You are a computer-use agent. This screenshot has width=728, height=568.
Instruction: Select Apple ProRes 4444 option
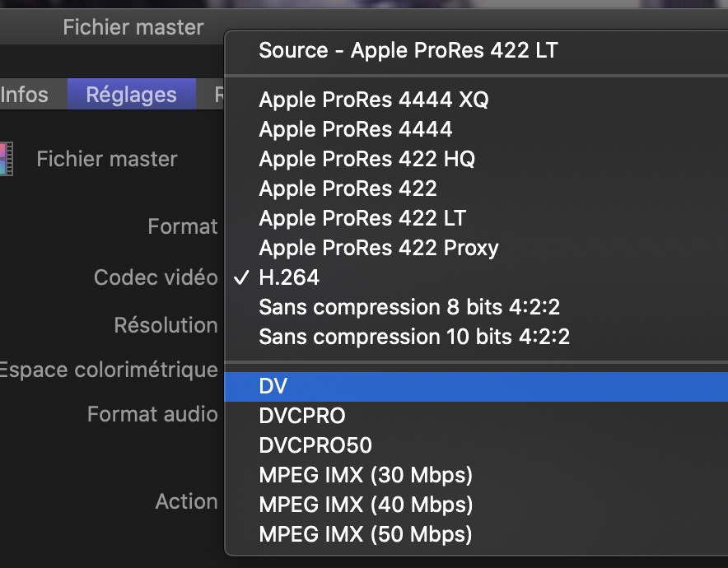355,129
